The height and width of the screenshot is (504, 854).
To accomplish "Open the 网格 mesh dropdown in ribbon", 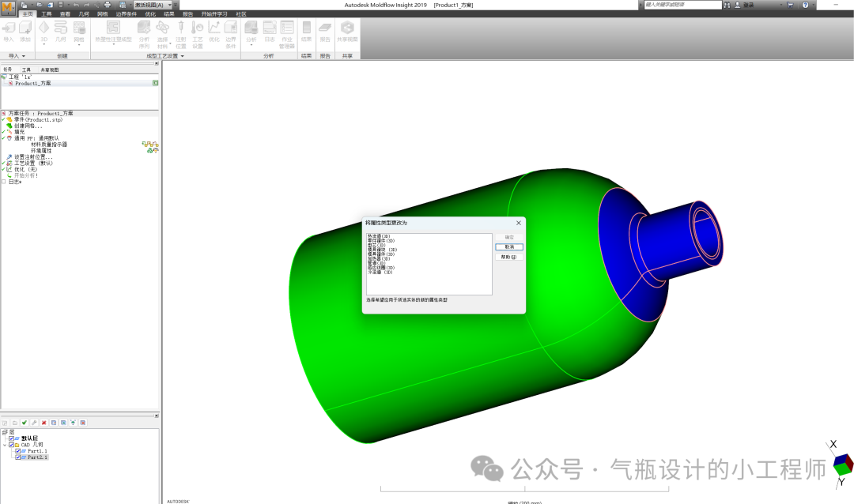I will pyautogui.click(x=79, y=44).
